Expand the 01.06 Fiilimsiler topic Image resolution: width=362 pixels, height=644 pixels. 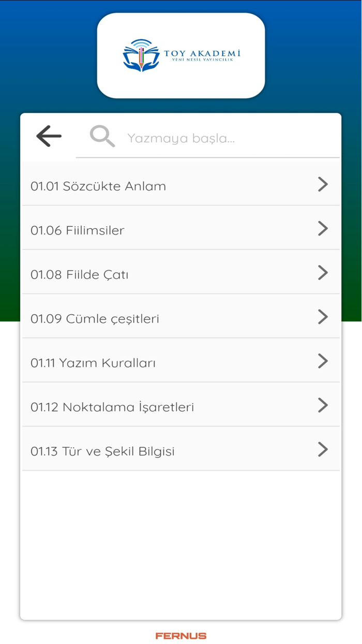(x=322, y=228)
